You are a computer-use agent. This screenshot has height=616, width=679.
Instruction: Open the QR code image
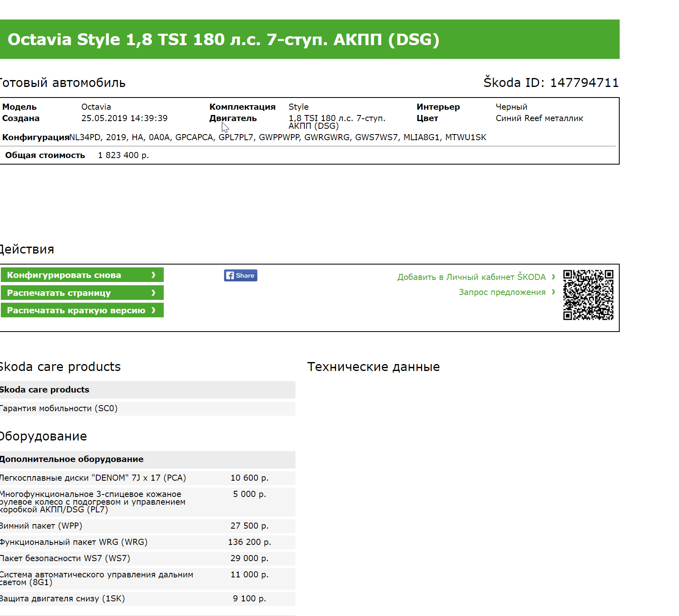click(588, 295)
